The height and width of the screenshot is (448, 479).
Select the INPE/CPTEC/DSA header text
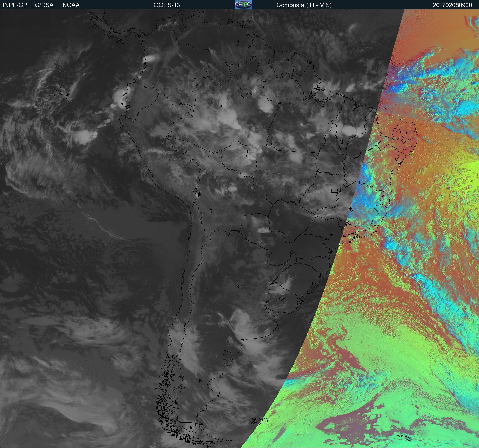28,5
